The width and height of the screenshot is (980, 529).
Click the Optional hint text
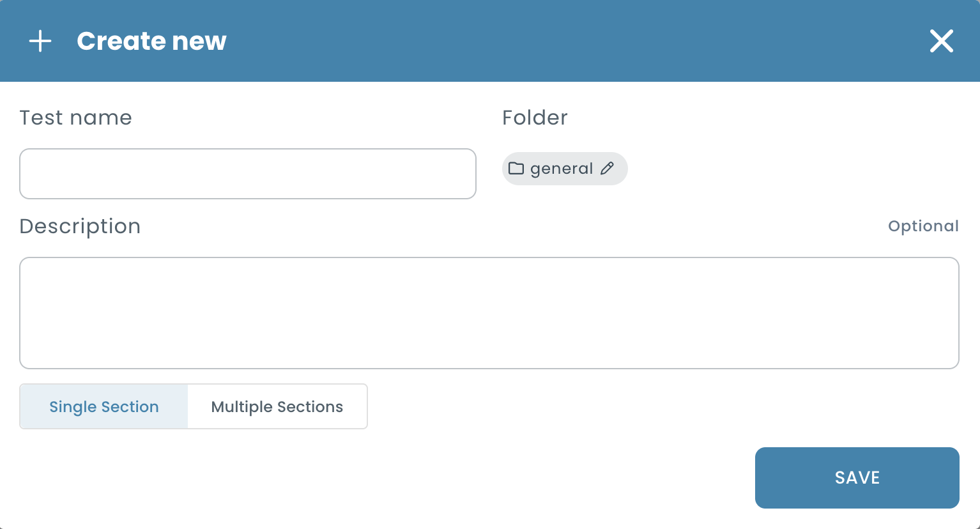click(923, 226)
